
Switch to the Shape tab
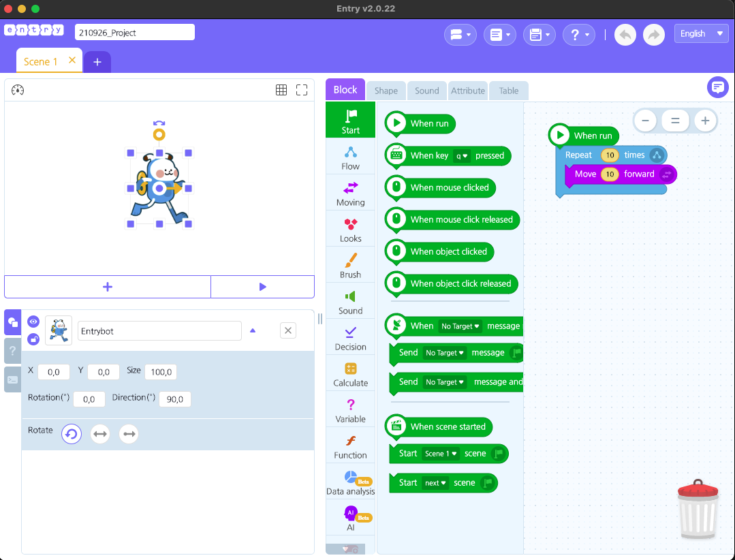386,91
